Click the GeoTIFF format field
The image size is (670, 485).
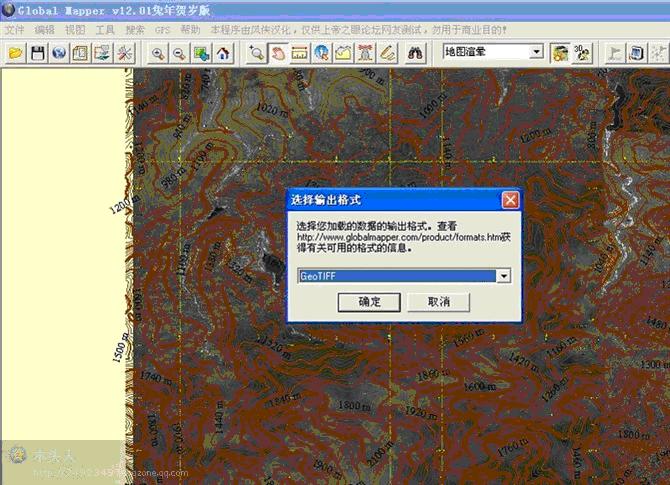404,276
